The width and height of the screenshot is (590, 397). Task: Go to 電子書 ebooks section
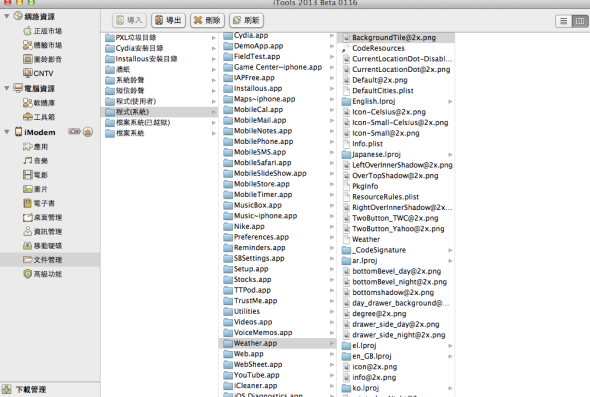tap(39, 203)
